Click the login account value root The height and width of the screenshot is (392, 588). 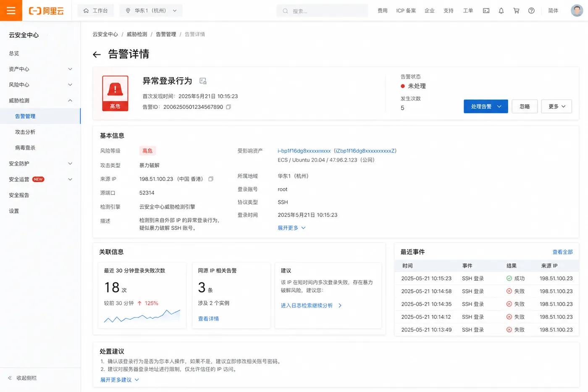click(283, 189)
